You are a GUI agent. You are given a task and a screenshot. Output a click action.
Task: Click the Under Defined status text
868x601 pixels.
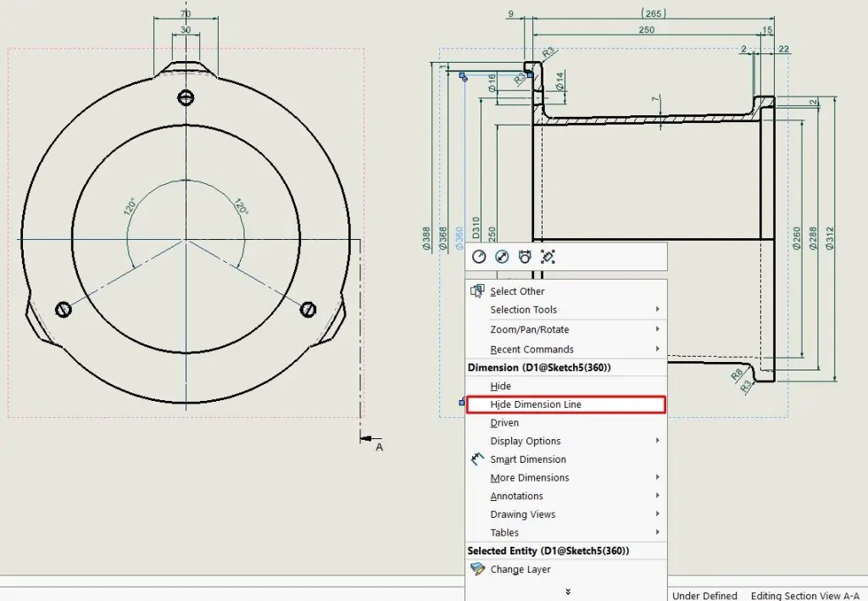(x=704, y=595)
